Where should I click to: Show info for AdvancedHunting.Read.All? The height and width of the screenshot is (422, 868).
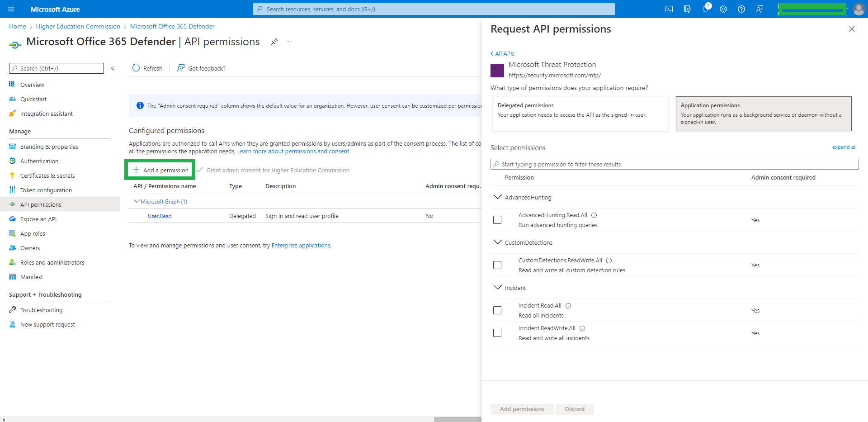pyautogui.click(x=594, y=215)
